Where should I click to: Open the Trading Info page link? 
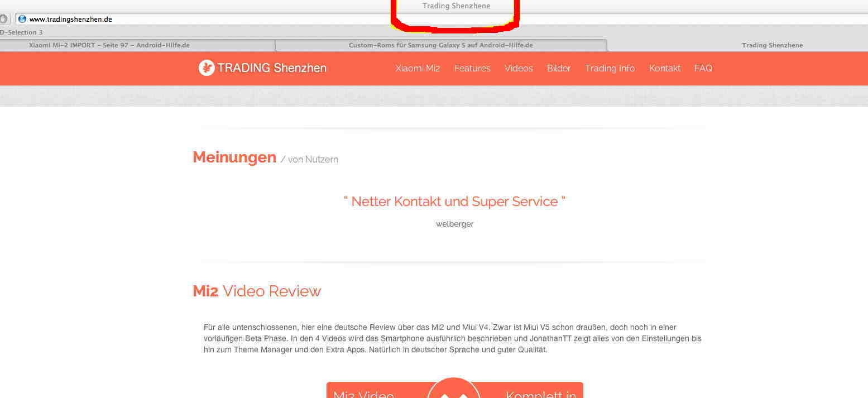tap(610, 68)
